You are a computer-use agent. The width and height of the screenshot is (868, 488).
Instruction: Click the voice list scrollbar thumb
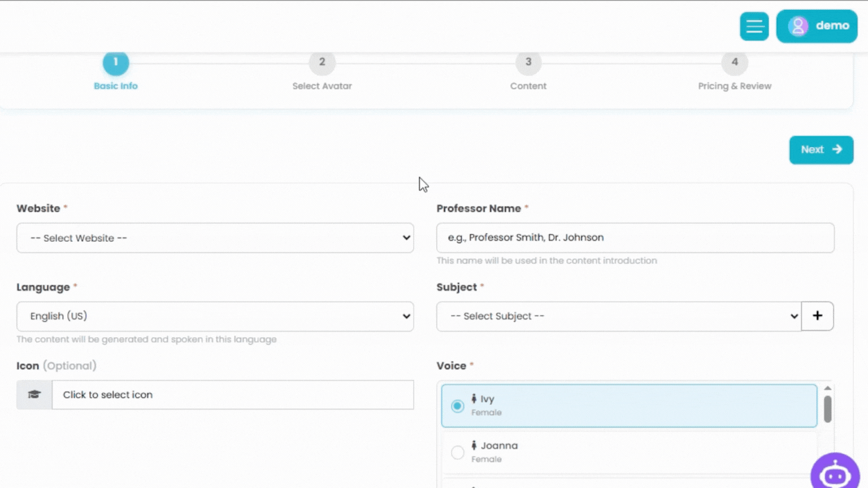point(827,409)
